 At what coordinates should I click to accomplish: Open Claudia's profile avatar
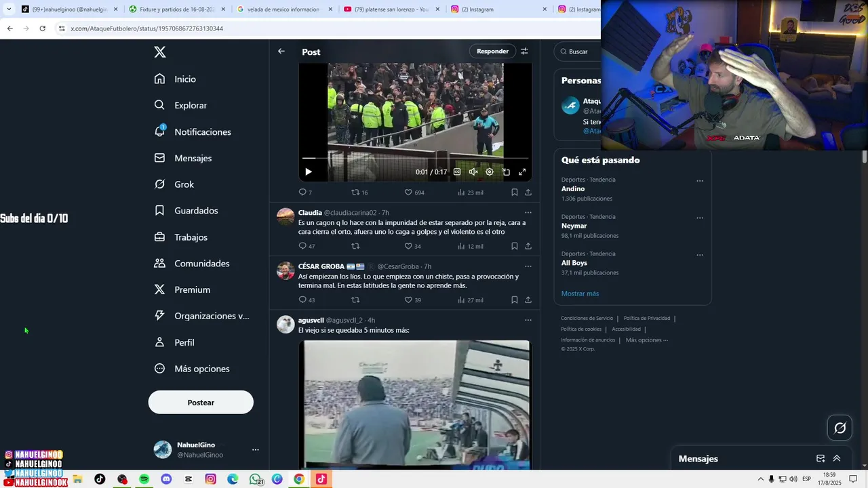tap(285, 217)
